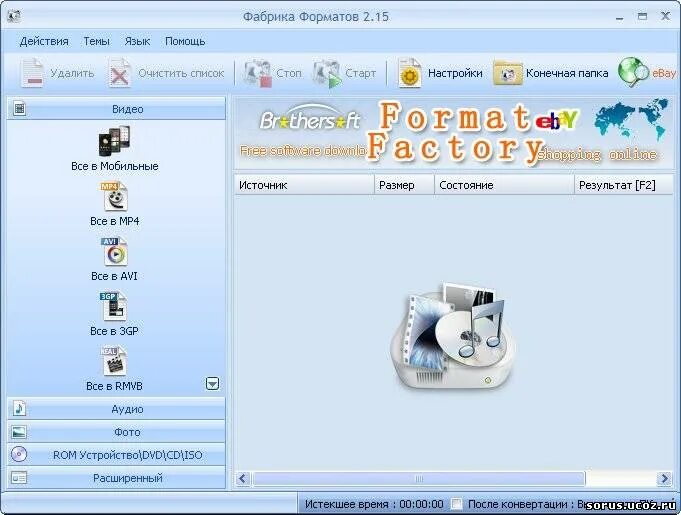Toggle the После конвертации checkbox
Viewport: 681px width, 515px height.
456,504
